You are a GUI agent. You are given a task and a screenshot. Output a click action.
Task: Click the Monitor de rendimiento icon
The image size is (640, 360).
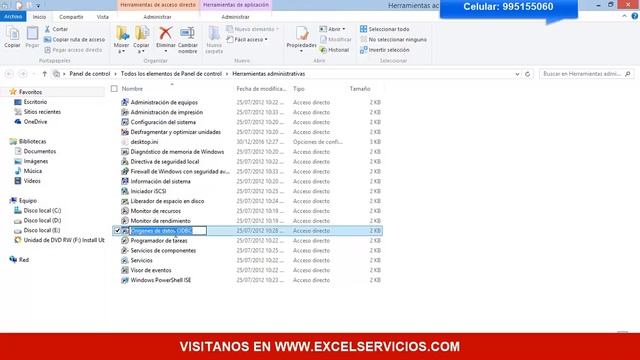pyautogui.click(x=125, y=221)
